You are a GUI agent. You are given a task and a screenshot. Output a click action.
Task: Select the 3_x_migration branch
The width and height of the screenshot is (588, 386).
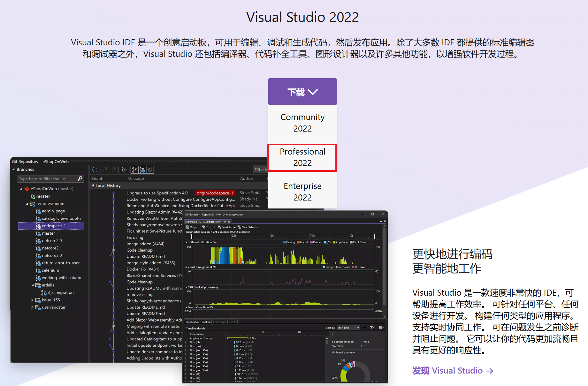point(61,292)
